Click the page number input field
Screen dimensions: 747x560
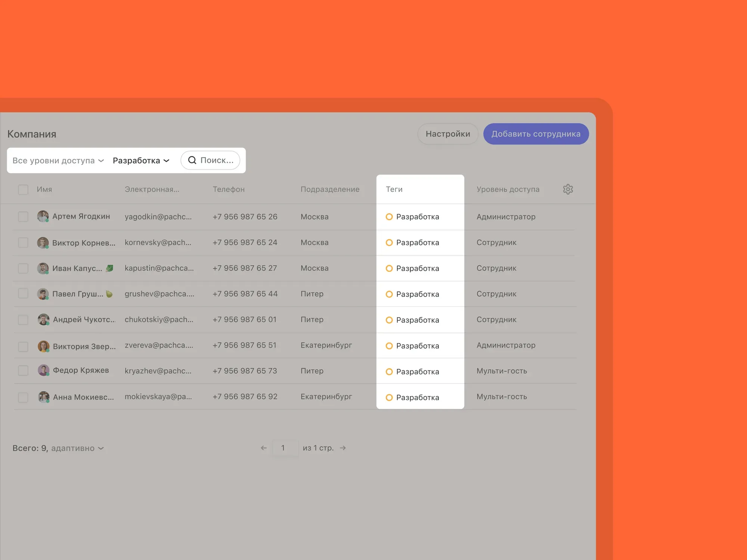coord(283,448)
